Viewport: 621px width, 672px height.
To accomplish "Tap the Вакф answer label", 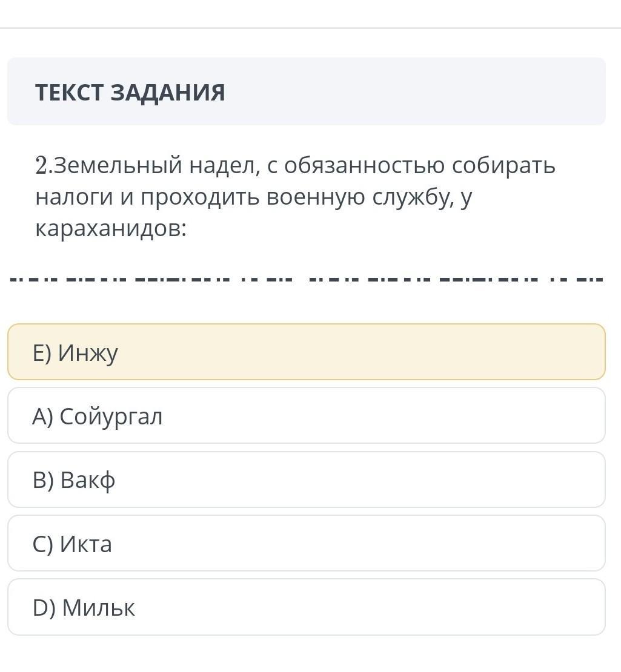I will coord(88,481).
